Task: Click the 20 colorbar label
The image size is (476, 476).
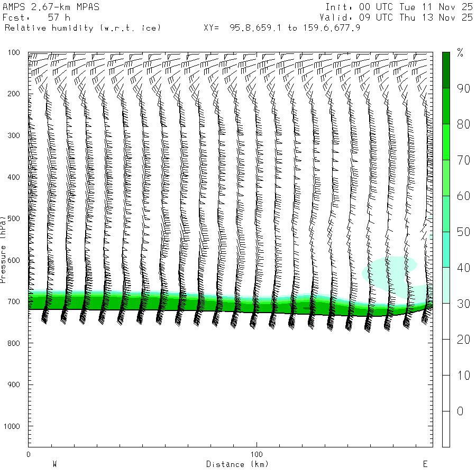Action: tap(463, 340)
